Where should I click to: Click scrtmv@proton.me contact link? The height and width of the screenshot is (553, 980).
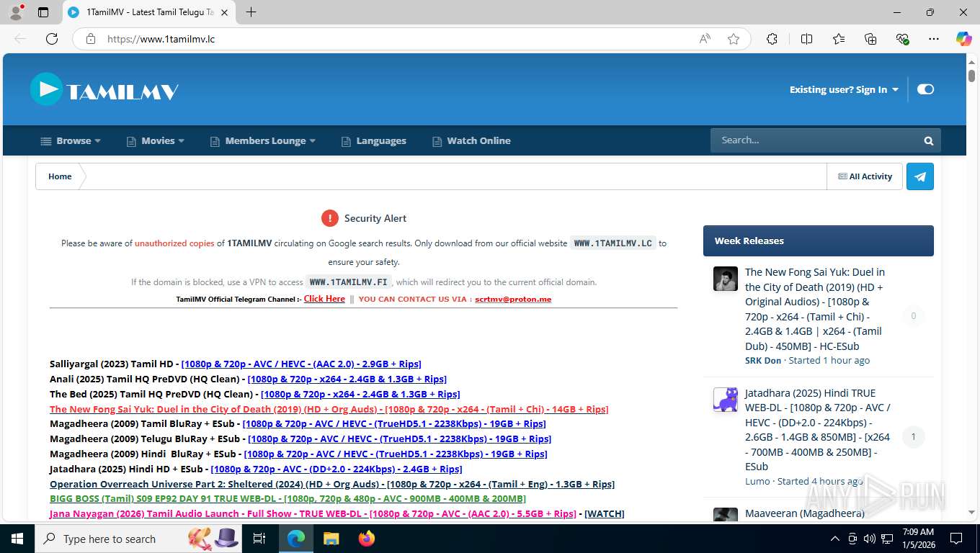point(513,299)
